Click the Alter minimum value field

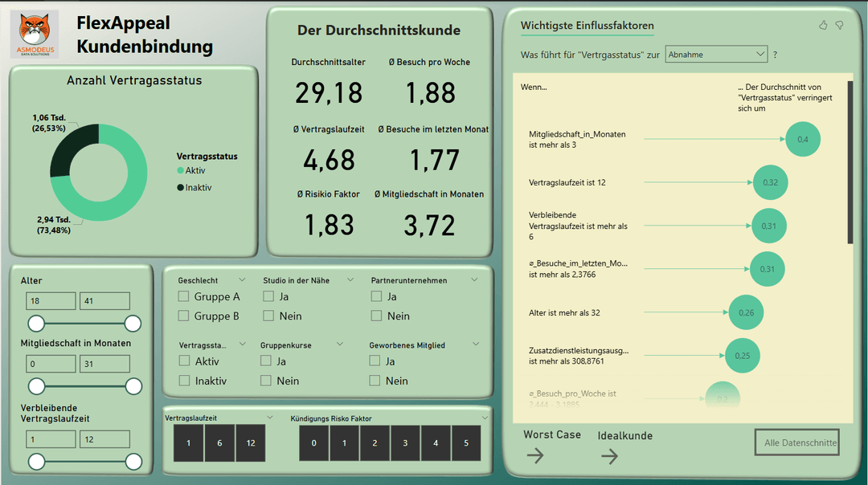(x=50, y=301)
